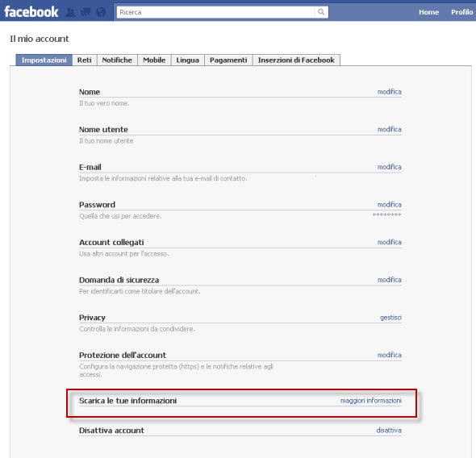
Task: Click the Protezione dell'account heading
Action: [123, 355]
